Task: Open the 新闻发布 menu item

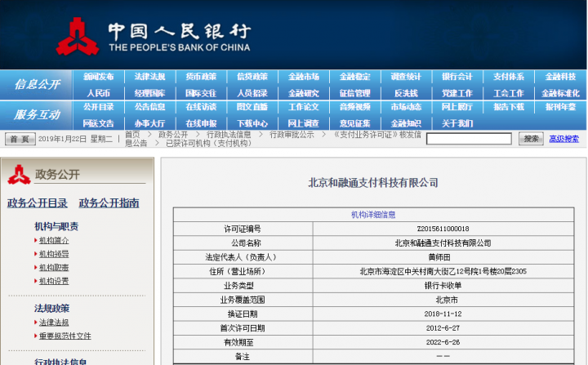Action: (98, 77)
